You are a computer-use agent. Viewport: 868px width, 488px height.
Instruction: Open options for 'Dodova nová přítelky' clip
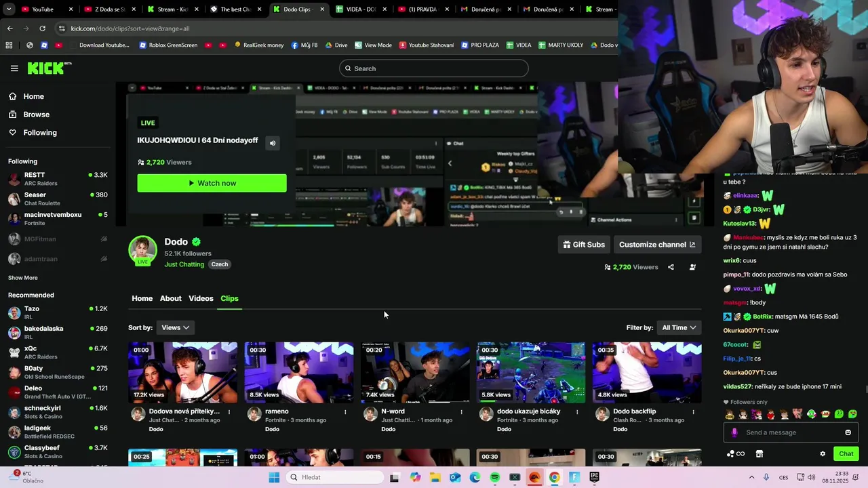tap(229, 411)
